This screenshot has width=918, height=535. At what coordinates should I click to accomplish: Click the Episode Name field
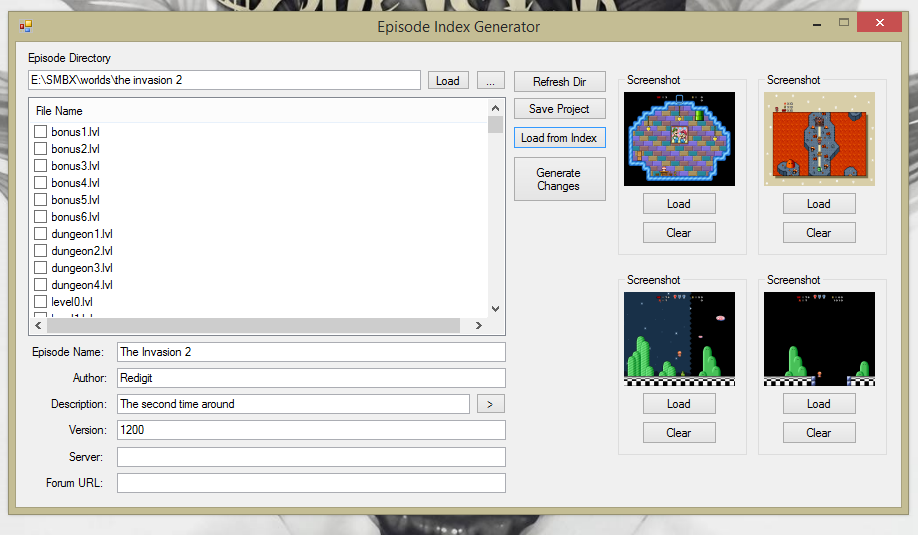(x=311, y=352)
